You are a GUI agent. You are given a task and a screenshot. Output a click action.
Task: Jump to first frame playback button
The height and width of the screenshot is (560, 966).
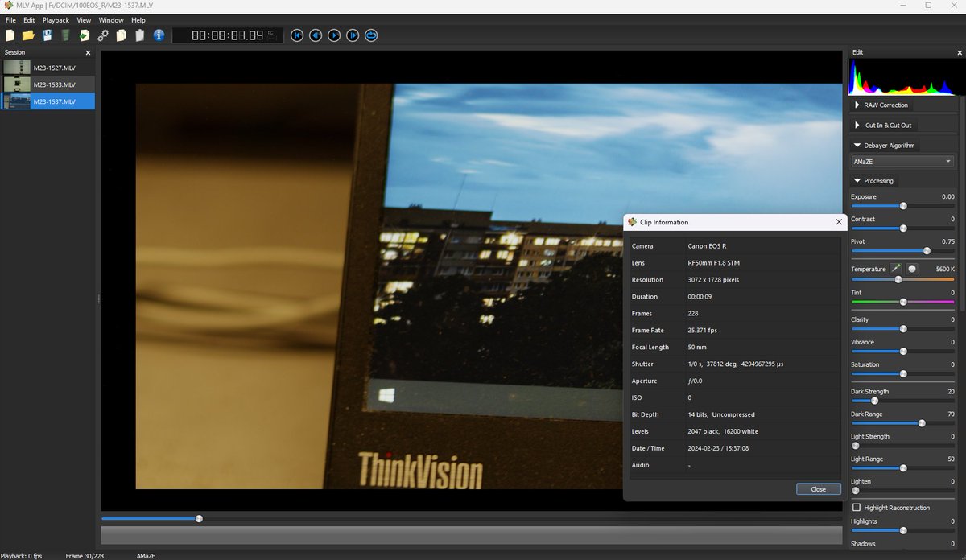297,35
